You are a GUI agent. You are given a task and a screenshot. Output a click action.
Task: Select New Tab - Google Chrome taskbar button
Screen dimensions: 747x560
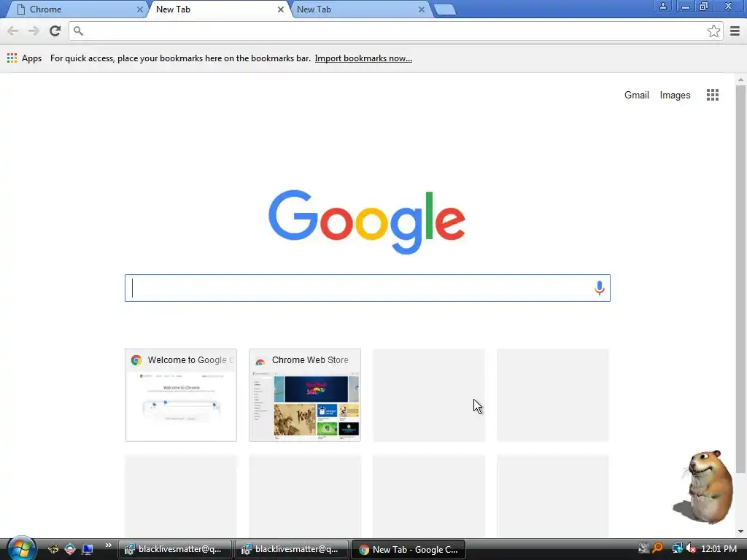409,549
